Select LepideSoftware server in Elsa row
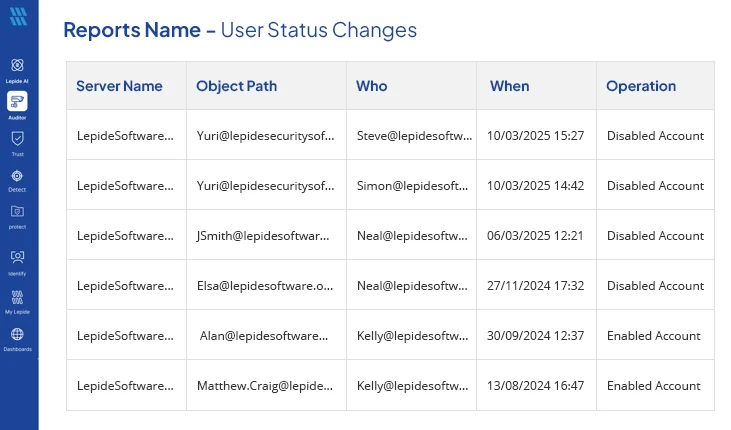Image resolution: width=731 pixels, height=430 pixels. coord(125,286)
